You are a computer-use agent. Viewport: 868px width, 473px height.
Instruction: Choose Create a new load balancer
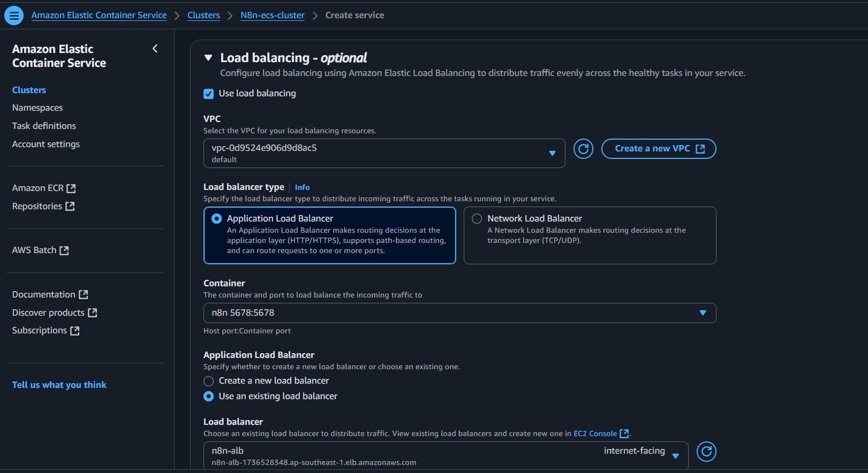coord(209,381)
